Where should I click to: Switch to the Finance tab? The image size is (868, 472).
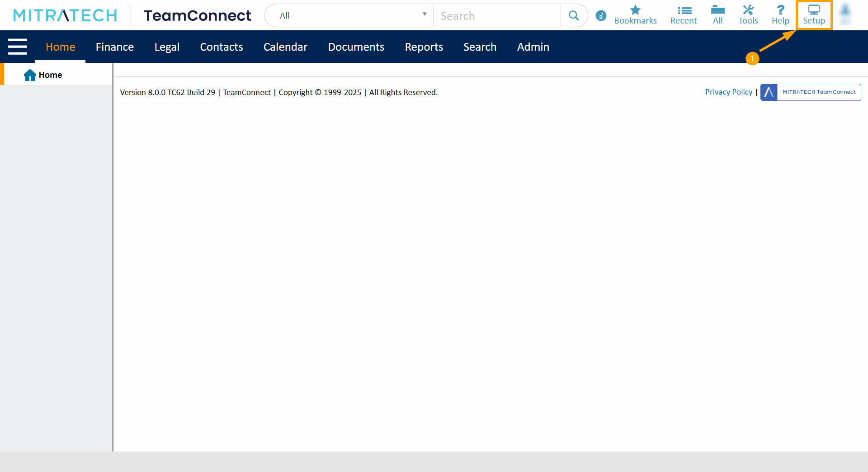115,47
